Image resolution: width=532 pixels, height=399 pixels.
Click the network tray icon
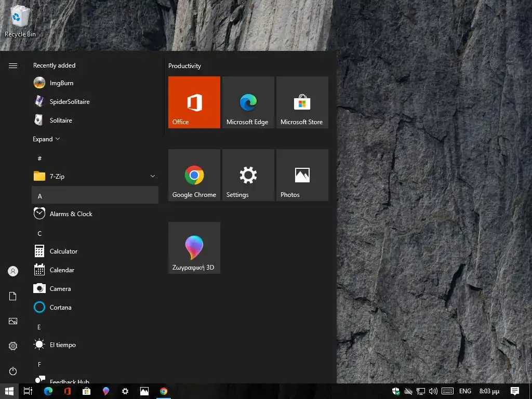(421, 391)
